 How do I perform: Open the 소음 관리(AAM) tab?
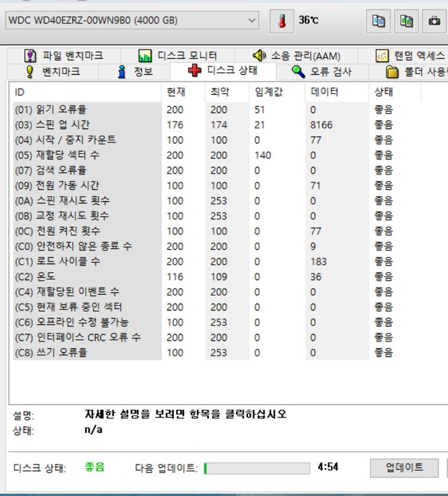tap(296, 56)
